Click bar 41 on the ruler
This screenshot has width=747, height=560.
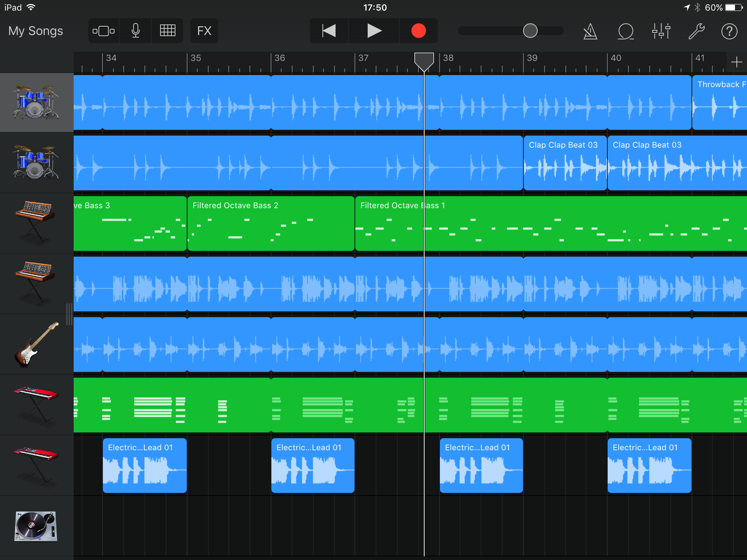coord(700,58)
